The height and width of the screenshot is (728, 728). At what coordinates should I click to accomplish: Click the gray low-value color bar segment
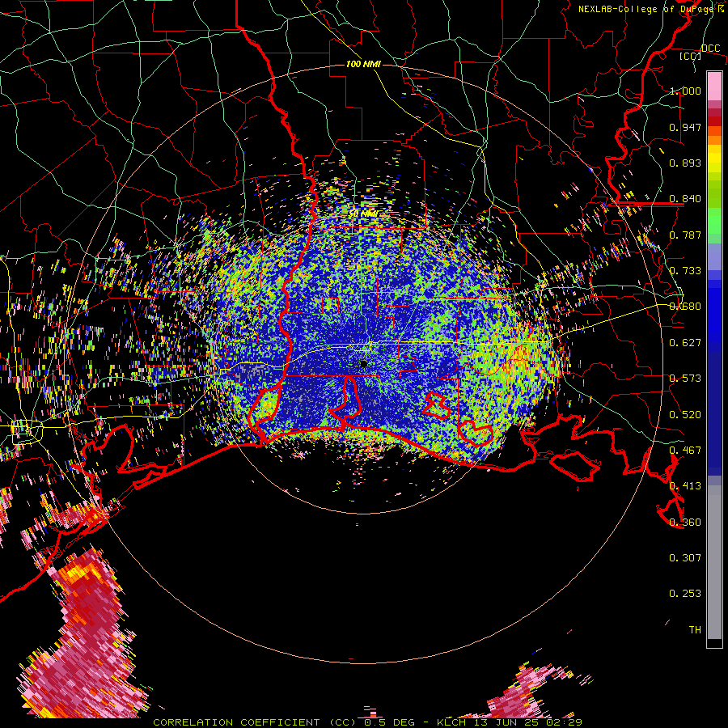click(x=714, y=562)
